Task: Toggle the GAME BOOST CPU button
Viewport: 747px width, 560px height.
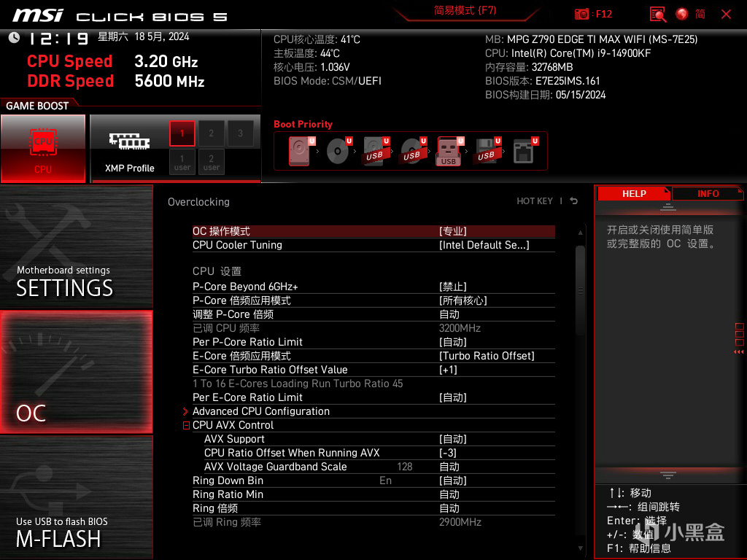Action: (x=43, y=149)
